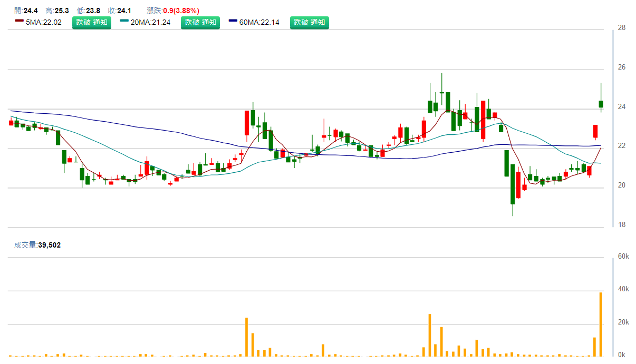Viewport: 636px width, 364px height.
Task: Click the teal 20MA legend swatch
Action: tap(124, 21)
